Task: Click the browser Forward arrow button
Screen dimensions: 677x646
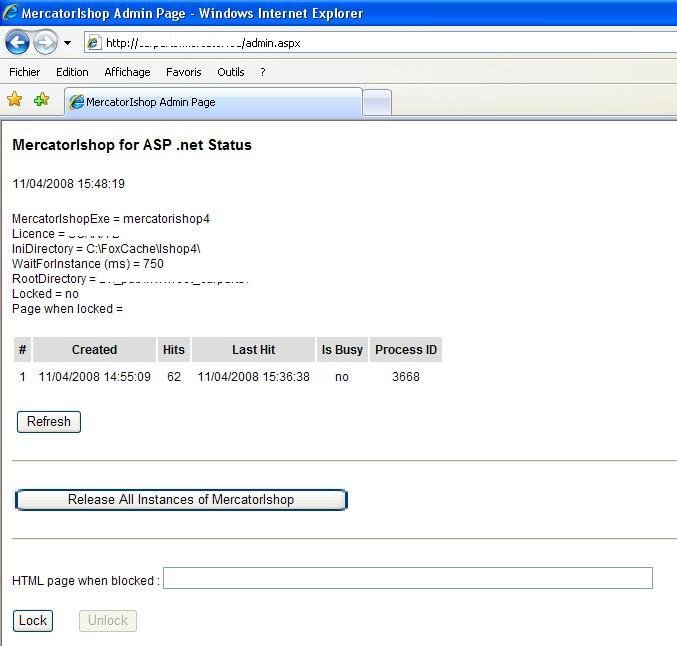Action: point(45,42)
